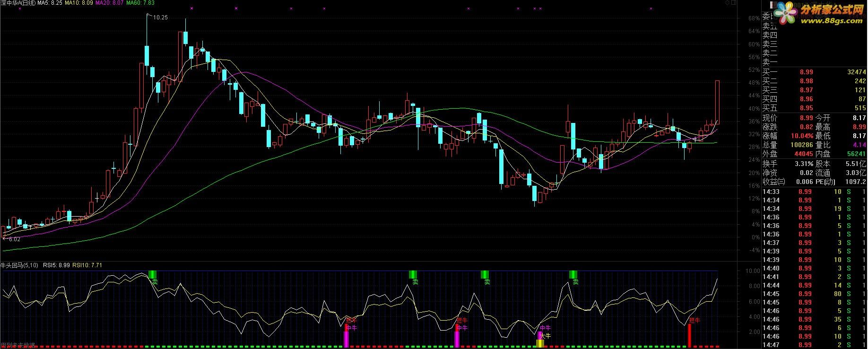Select the 卖四 ask row
This screenshot has width=868, height=349.
pos(814,35)
